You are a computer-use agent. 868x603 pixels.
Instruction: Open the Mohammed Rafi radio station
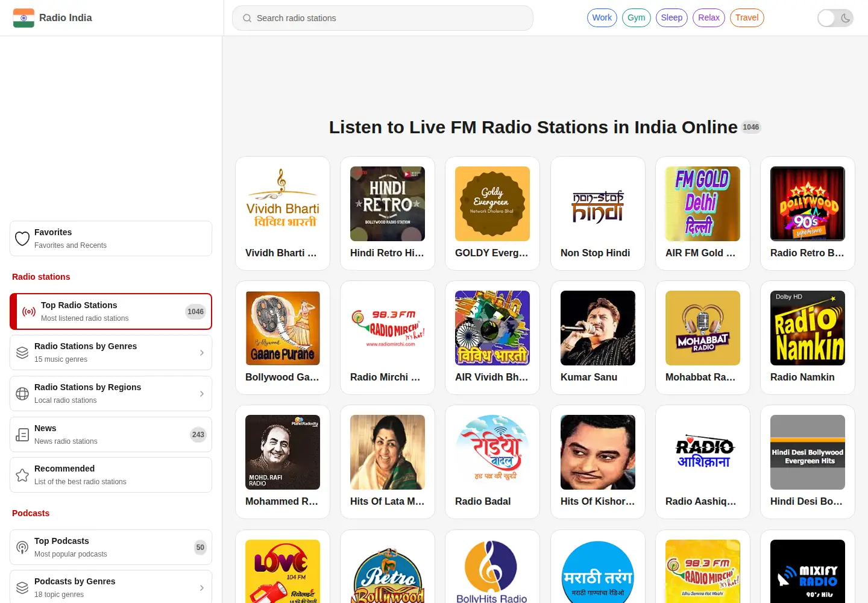point(283,462)
